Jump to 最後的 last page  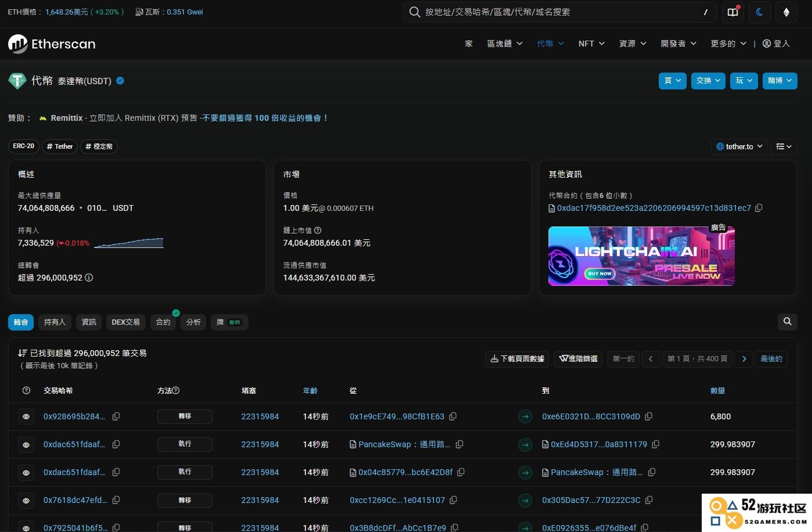coord(771,359)
